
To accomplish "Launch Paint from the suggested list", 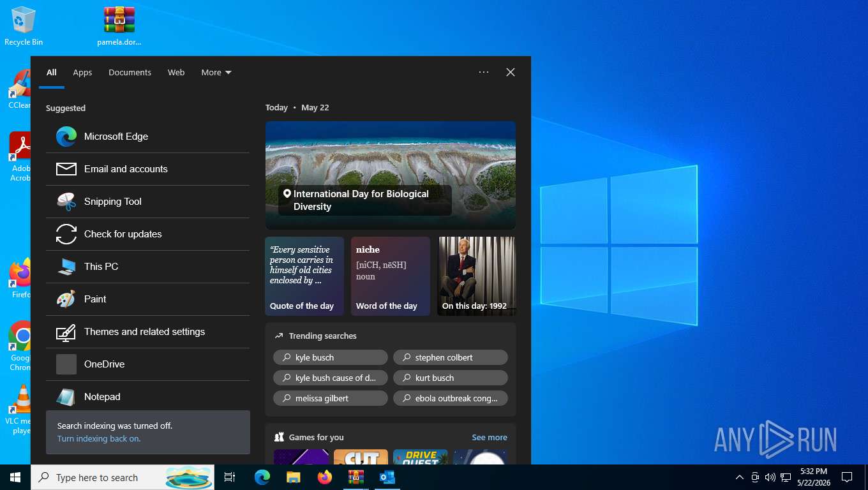I will click(147, 299).
